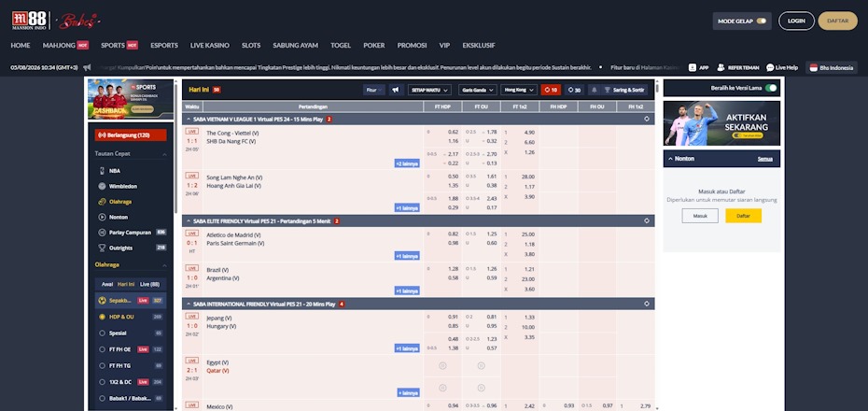Collapse SABA Vietnam V League 1 group
This screenshot has height=411, width=868.
point(189,119)
